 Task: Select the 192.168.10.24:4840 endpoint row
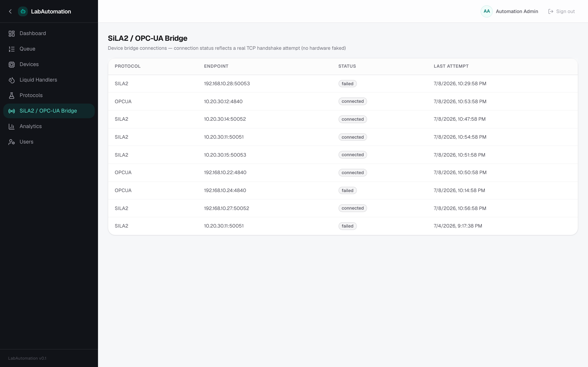343,191
